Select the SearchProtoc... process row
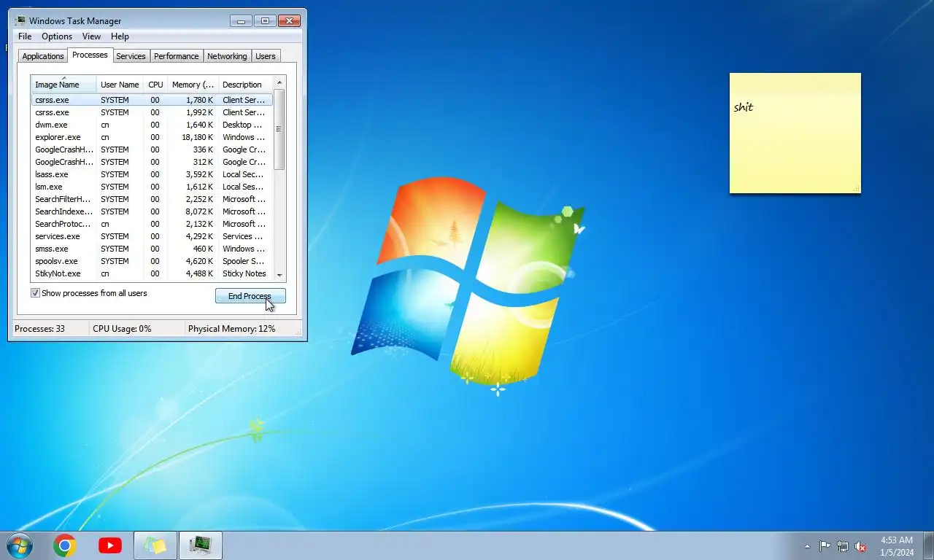The height and width of the screenshot is (560, 934). 152,224
